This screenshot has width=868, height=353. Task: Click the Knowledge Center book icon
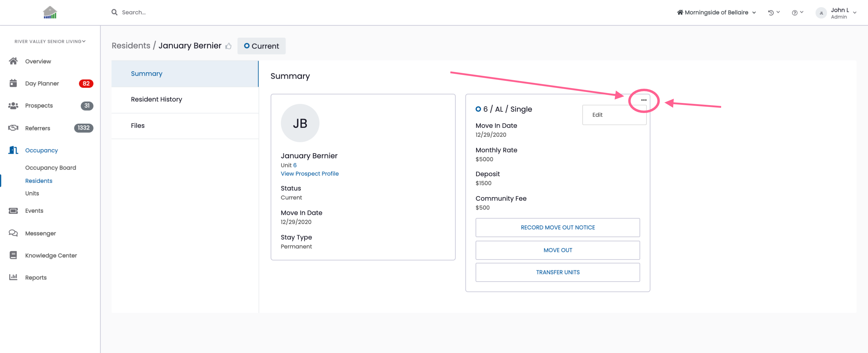pyautogui.click(x=13, y=255)
